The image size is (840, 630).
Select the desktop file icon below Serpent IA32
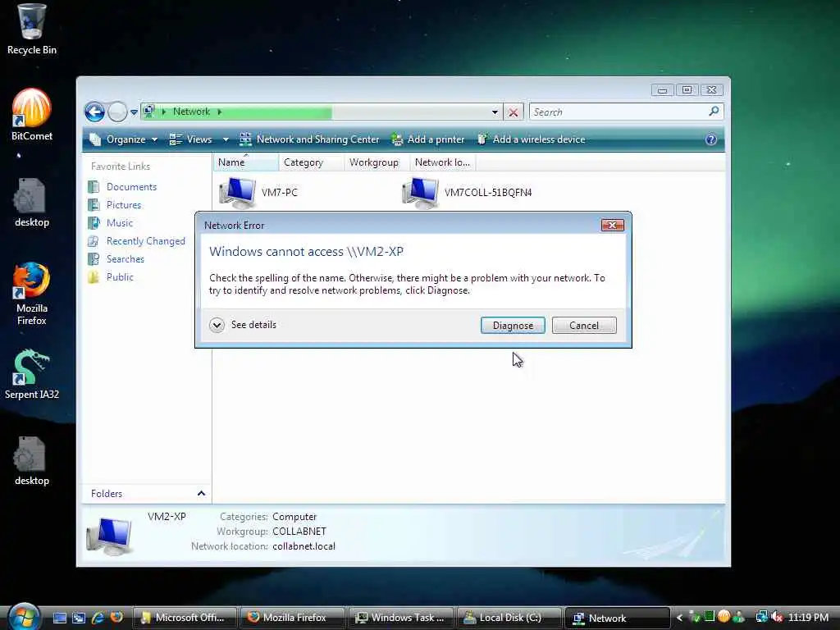[x=32, y=461]
